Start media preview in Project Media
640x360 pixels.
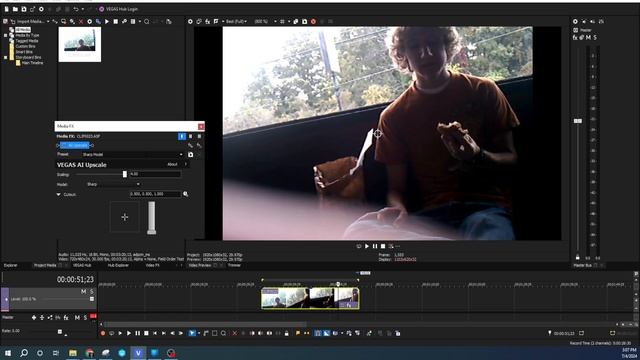[107, 21]
